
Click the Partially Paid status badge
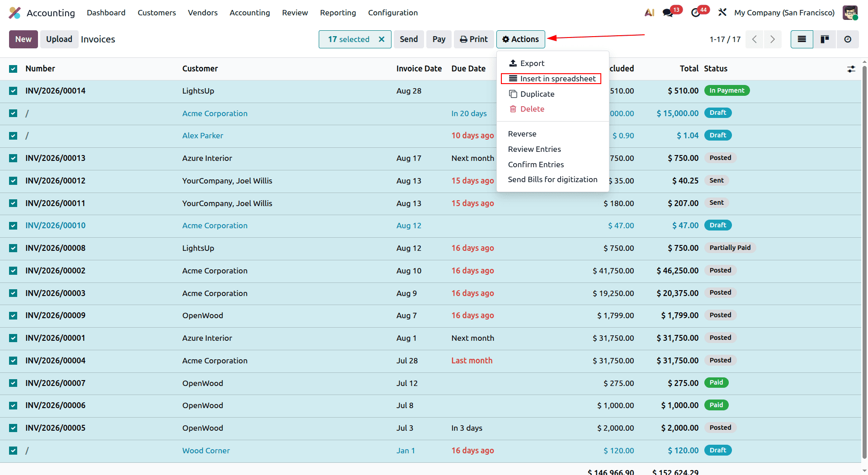(730, 248)
